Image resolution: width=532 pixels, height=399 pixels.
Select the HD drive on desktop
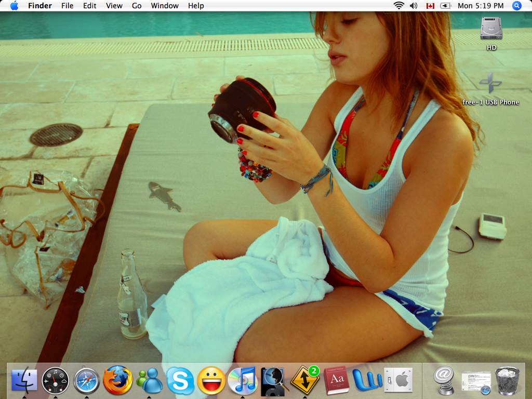(x=491, y=29)
